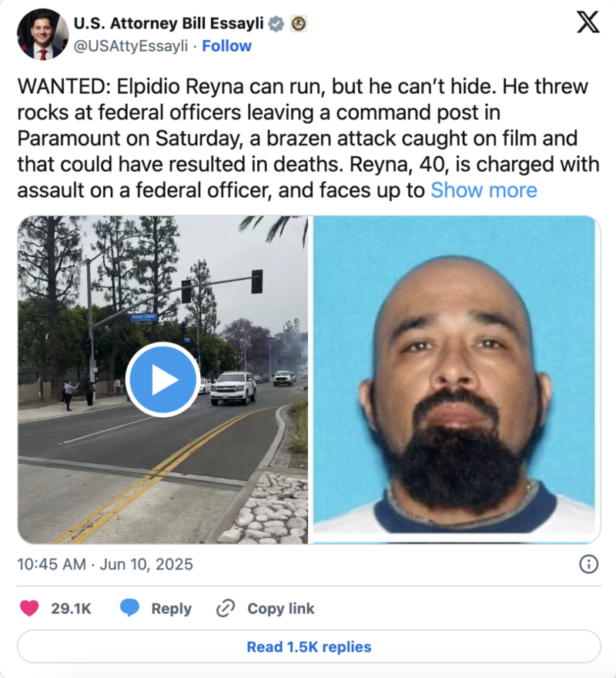Click the blue verified checkmark badge

click(276, 23)
